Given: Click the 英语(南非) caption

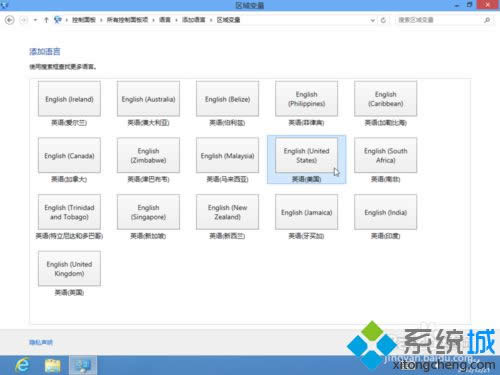Looking at the screenshot, I should tap(385, 179).
